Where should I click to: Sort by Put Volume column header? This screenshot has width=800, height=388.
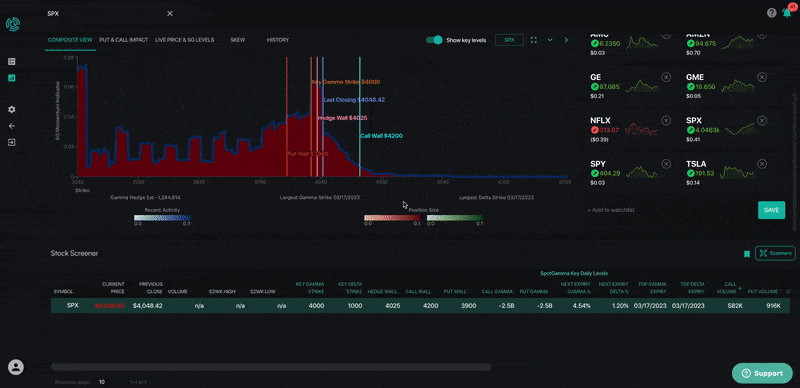coord(764,292)
